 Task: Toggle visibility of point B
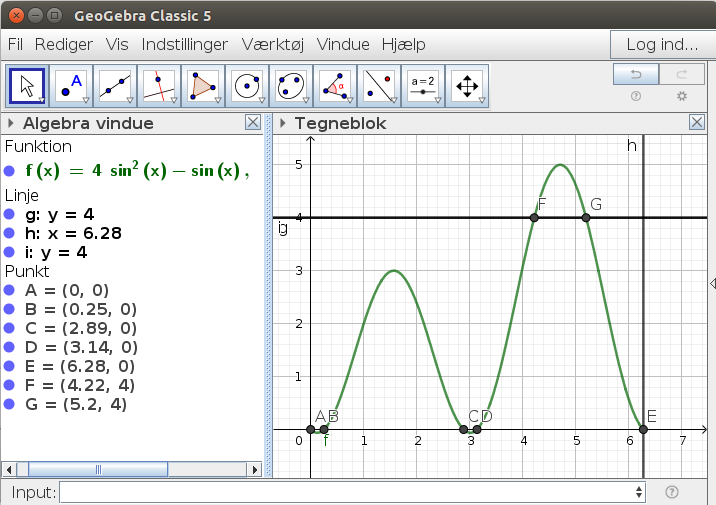point(9,309)
